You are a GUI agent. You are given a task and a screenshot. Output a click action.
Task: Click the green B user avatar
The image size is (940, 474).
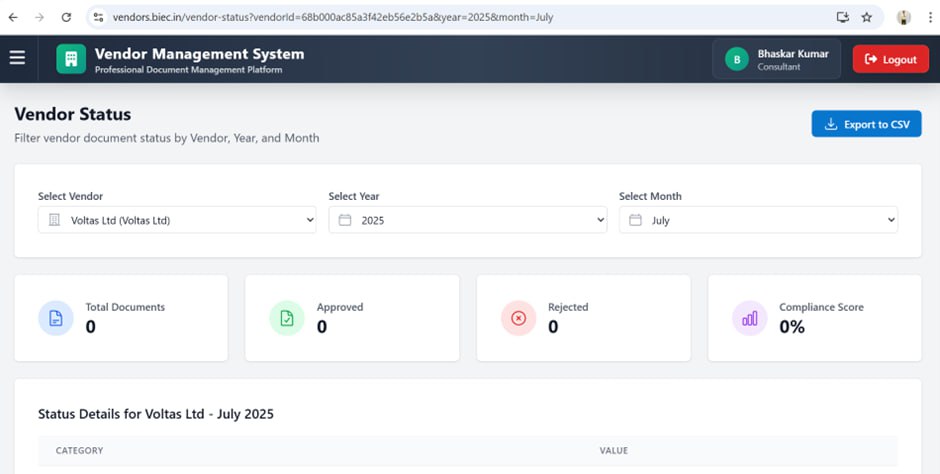pos(737,59)
